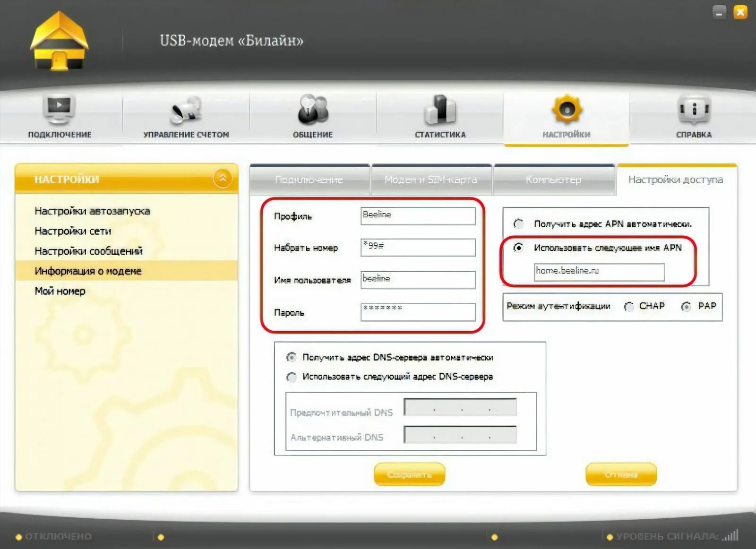Screen dimensions: 756x549
Task: Switch to Модем и SIM-карта tab
Action: point(431,180)
